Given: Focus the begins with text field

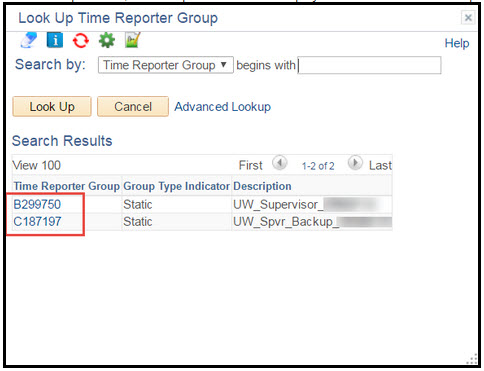Looking at the screenshot, I should (x=369, y=65).
